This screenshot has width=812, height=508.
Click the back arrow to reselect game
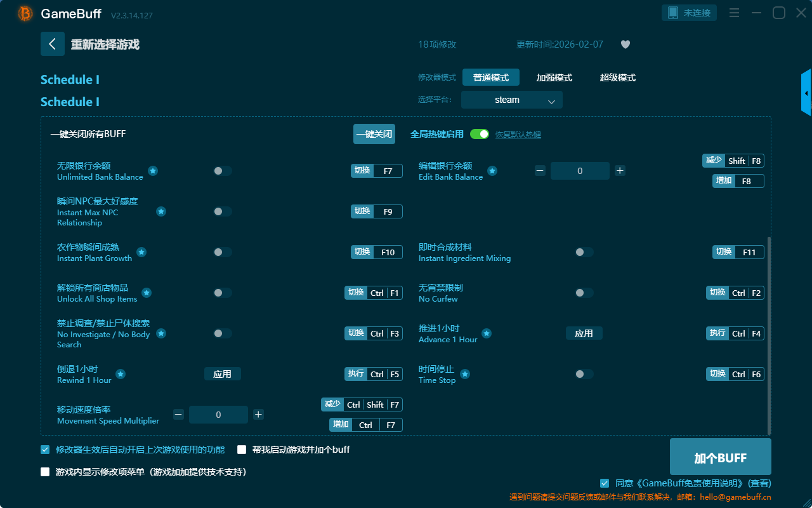pyautogui.click(x=52, y=44)
